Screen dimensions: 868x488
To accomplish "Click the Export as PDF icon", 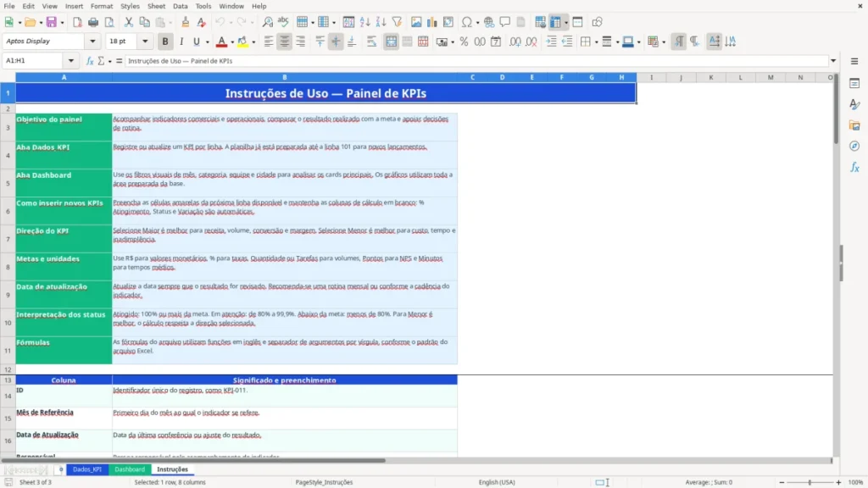I will [x=77, y=22].
